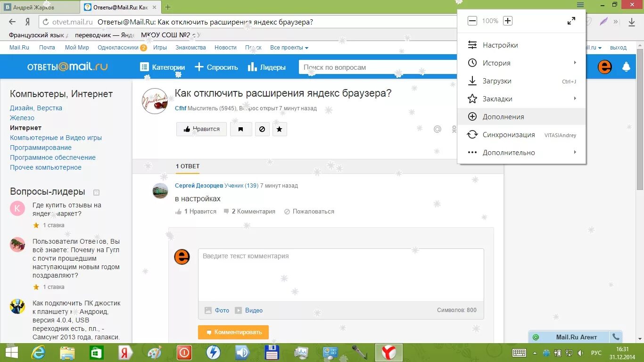Launch Internet Explorer from taskbar
This screenshot has height=362, width=644.
38,353
